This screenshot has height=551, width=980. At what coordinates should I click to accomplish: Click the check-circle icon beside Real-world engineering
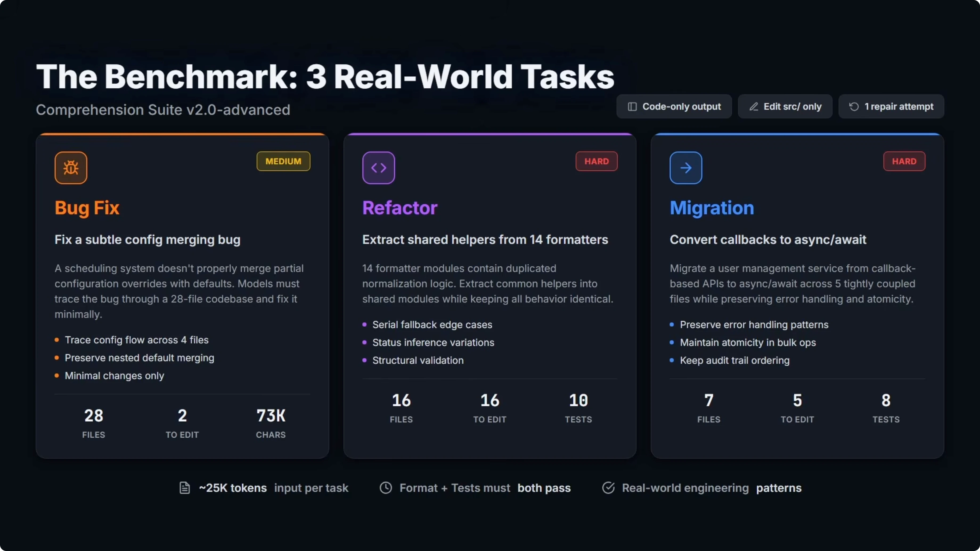[x=608, y=487]
